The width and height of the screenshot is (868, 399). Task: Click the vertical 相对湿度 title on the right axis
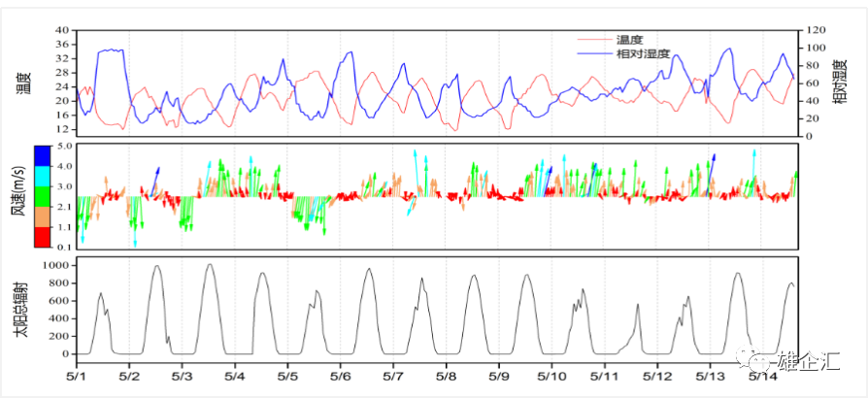coord(841,82)
